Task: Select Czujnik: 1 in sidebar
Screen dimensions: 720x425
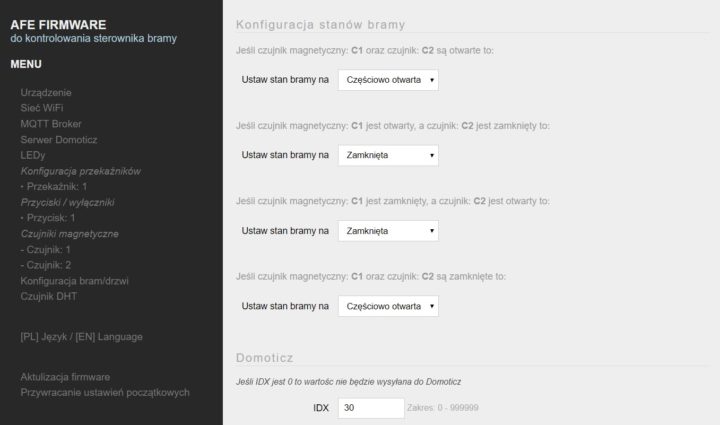Action: pyautogui.click(x=45, y=250)
